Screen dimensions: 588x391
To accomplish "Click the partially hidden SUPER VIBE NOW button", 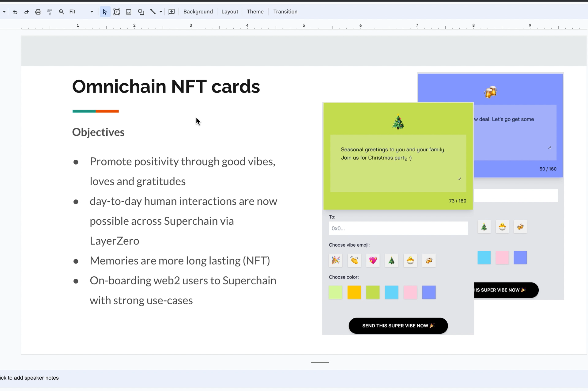I will 506,290.
